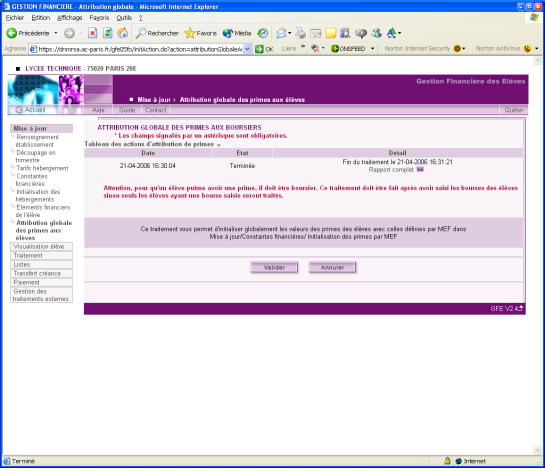This screenshot has height=468, width=545.
Task: Go to the browser Home icon
Action: click(122, 33)
